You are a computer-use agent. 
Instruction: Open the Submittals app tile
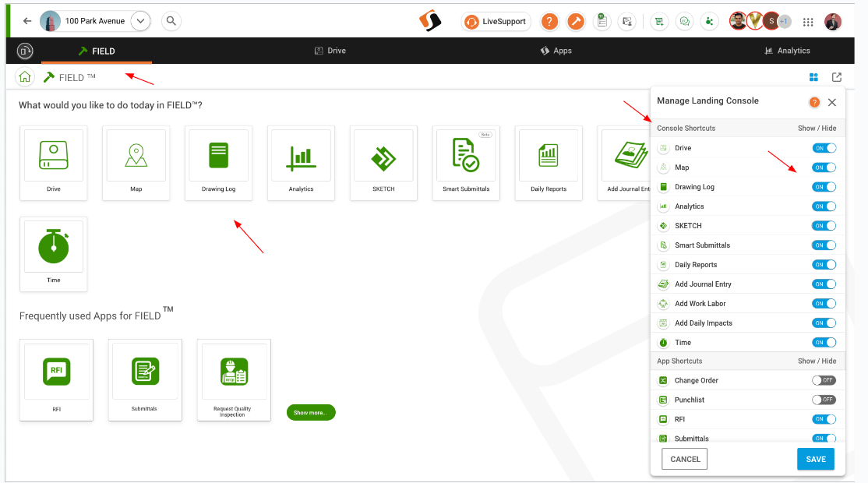pos(145,380)
